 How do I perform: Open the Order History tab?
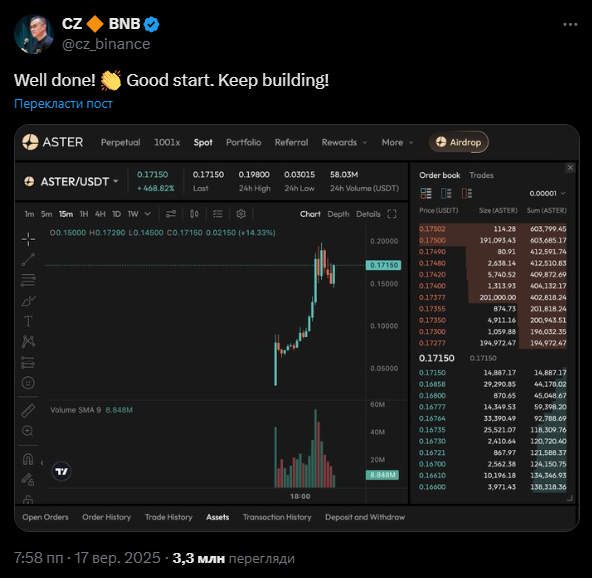[106, 517]
